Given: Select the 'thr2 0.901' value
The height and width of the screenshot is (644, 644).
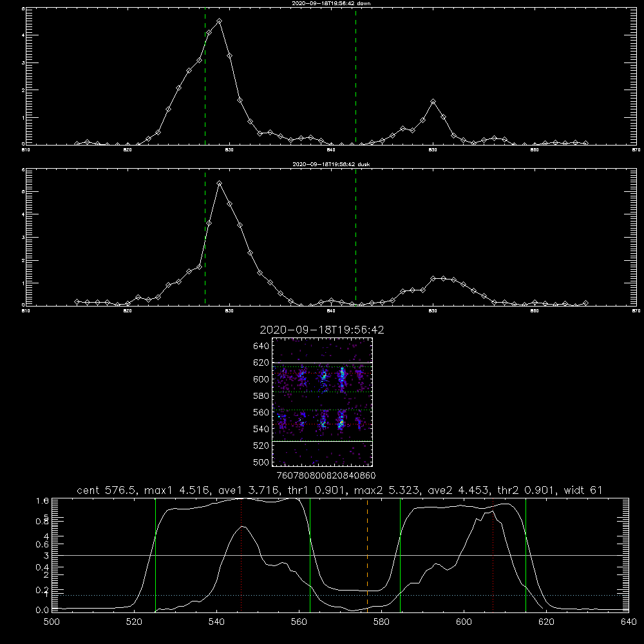Looking at the screenshot, I should (527, 490).
